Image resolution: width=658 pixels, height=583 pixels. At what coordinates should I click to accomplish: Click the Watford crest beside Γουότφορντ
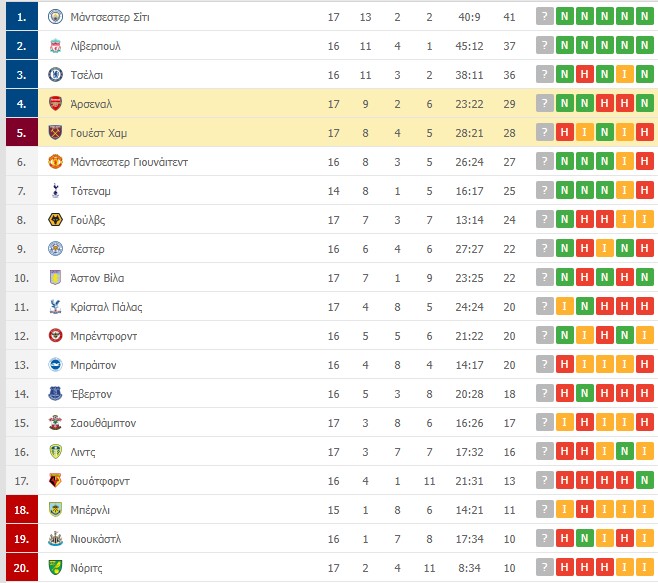tap(55, 481)
